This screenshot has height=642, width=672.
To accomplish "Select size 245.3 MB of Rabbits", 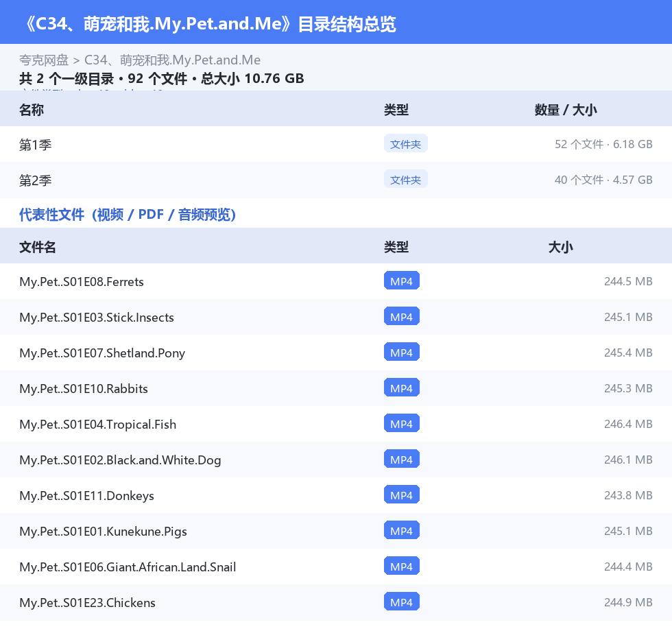I will [628, 388].
